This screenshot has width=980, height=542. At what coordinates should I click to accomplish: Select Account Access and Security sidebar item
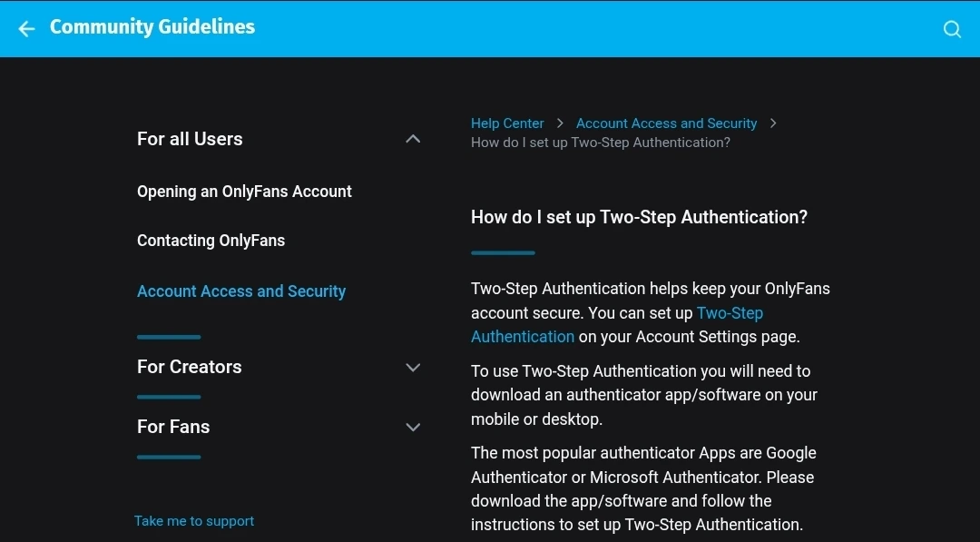[x=241, y=291]
